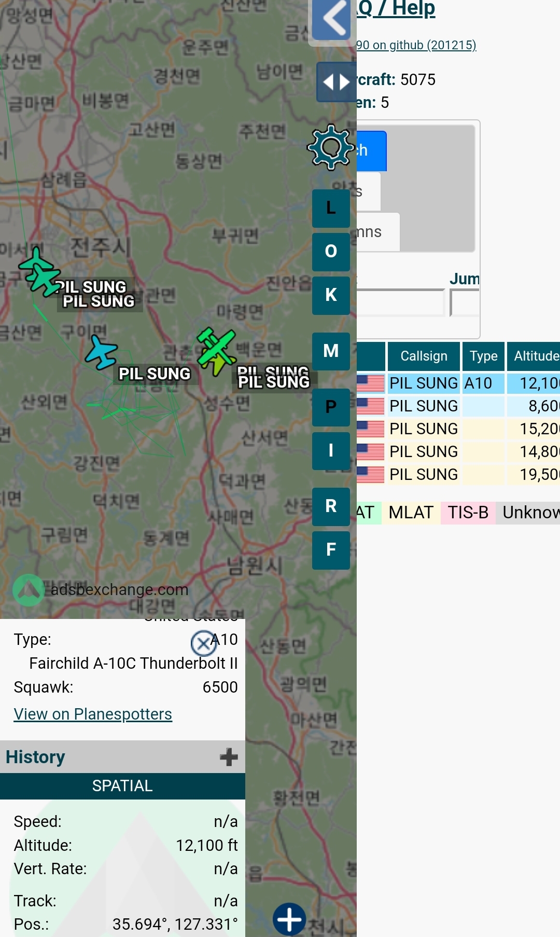Click the SPATIAL section header
This screenshot has width=560, height=937.
pyautogui.click(x=122, y=786)
